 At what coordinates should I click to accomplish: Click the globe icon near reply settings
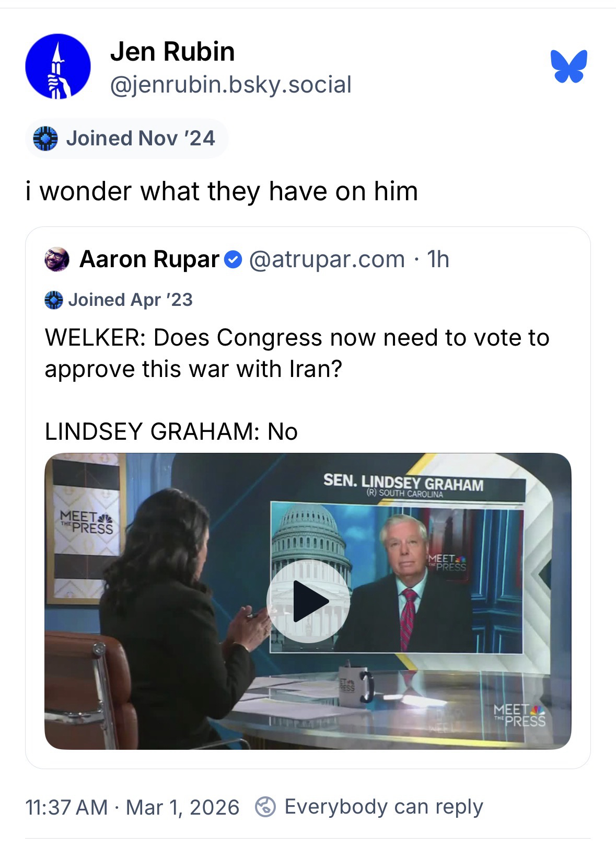coord(265,807)
